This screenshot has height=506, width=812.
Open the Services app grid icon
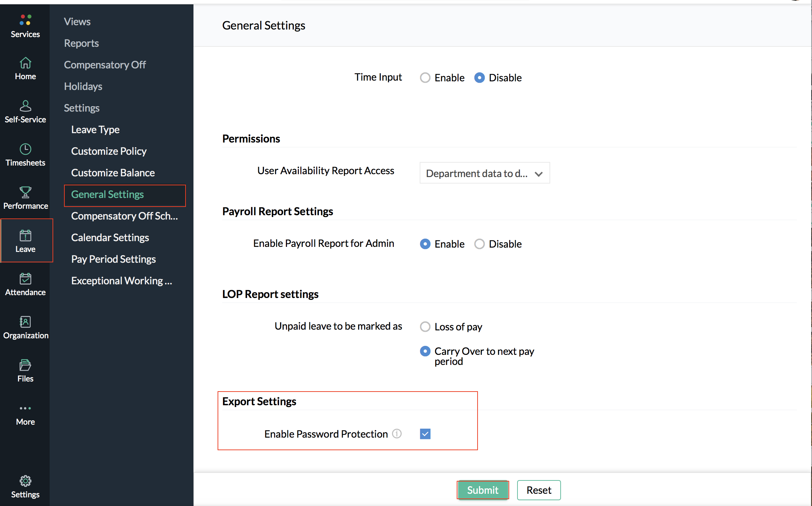click(25, 20)
